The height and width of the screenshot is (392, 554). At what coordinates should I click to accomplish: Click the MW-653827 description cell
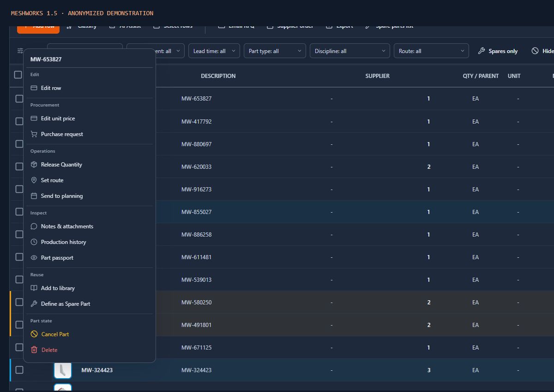197,99
